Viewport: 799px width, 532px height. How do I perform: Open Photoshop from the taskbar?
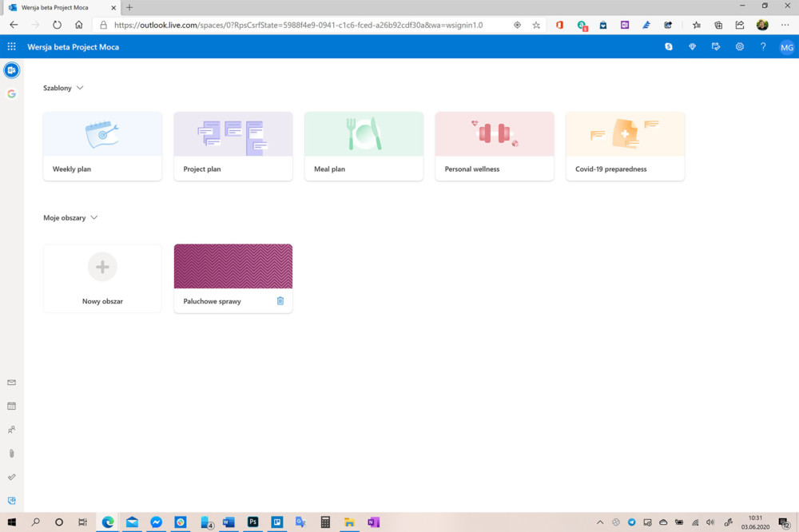point(252,522)
